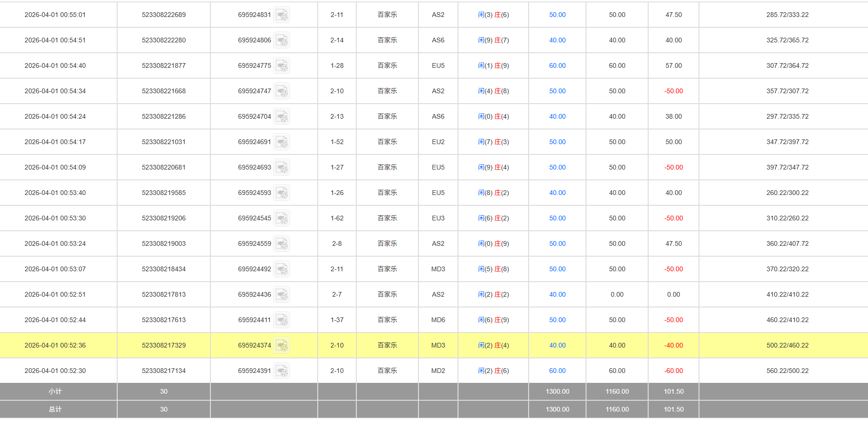Click blue 40.00 amount in order 523308222280 row
The image size is (868, 429).
(x=557, y=40)
